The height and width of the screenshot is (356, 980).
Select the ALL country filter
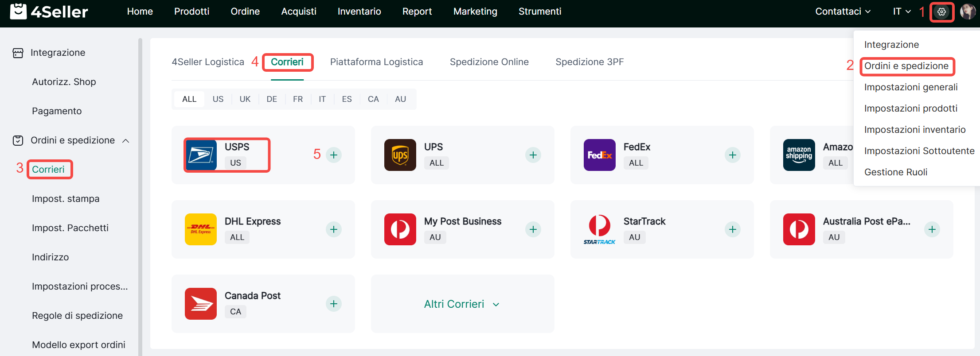coord(189,99)
